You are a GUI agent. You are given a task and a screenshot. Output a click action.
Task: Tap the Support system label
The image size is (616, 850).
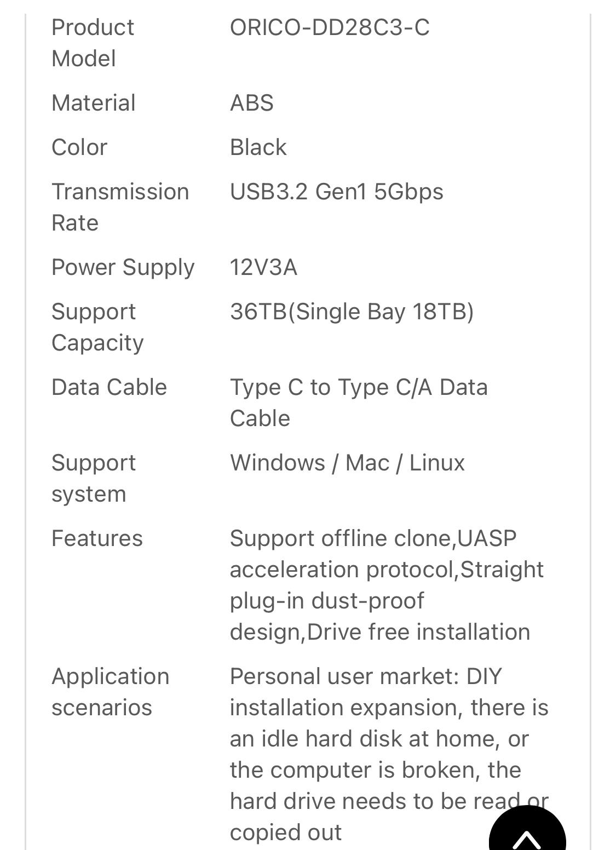click(93, 478)
